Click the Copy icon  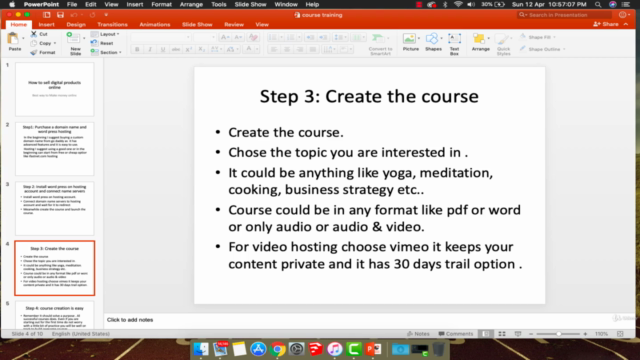34,43
